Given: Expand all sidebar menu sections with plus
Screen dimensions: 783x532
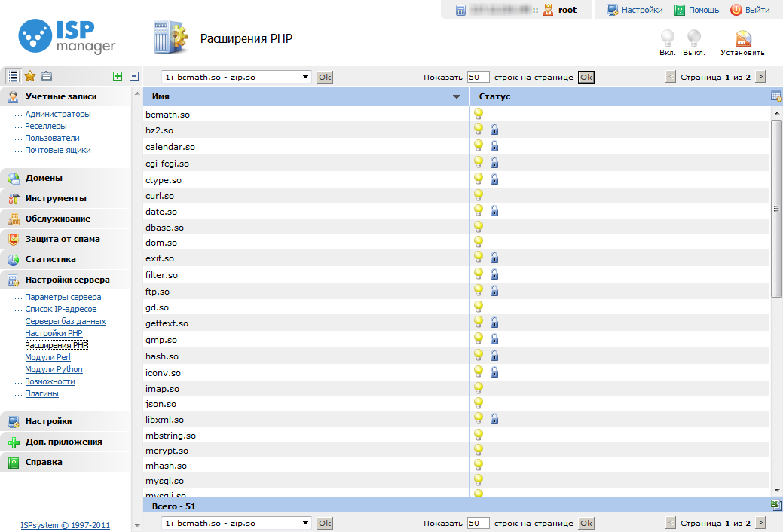Looking at the screenshot, I should point(117,76).
